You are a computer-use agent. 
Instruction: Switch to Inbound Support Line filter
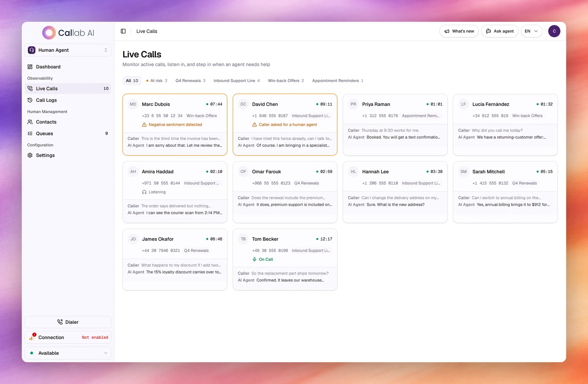pyautogui.click(x=237, y=81)
